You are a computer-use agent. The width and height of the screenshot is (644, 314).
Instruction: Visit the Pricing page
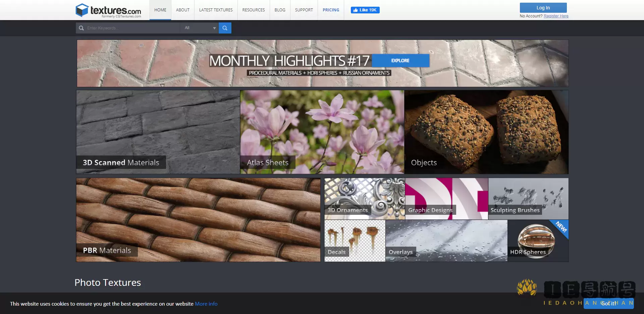coord(331,10)
